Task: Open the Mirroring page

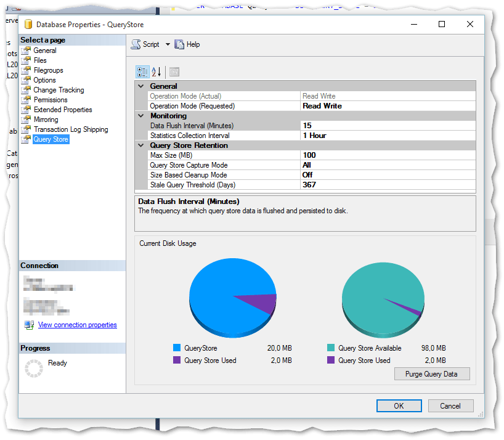Action: (46, 120)
